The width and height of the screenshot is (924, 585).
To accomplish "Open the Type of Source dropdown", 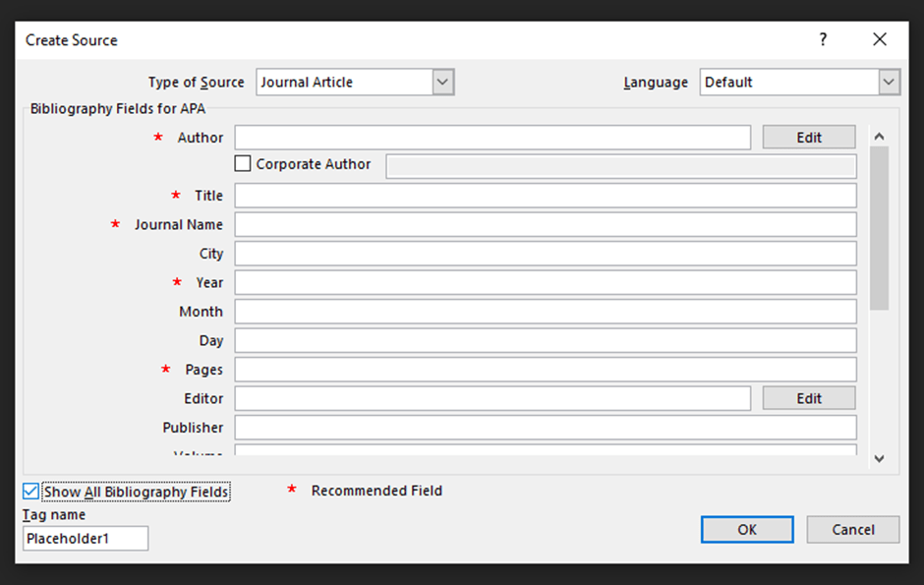I will (442, 83).
